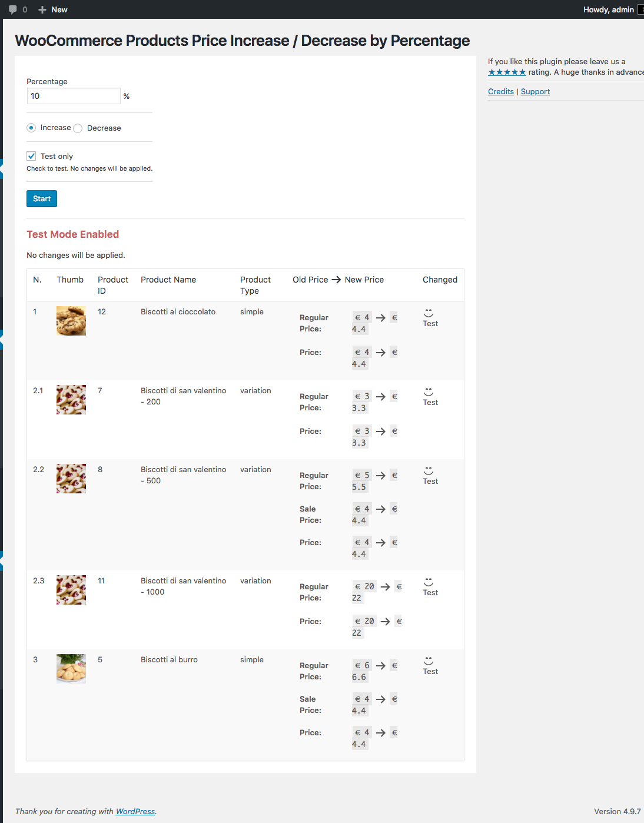Click the Percentage input field
Screen dimensions: 644x823
pyautogui.click(x=74, y=96)
